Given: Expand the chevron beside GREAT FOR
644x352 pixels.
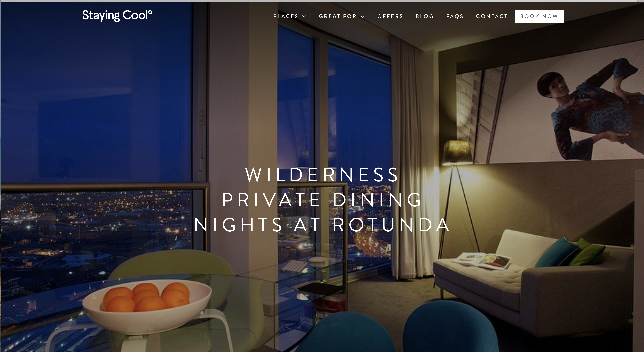Looking at the screenshot, I should 362,17.
